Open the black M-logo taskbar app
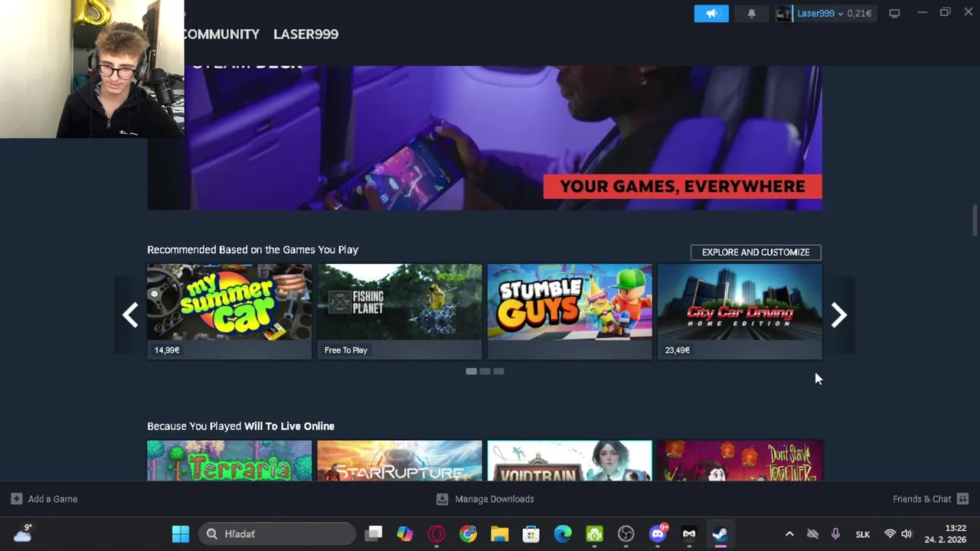This screenshot has height=551, width=980. pos(689,534)
